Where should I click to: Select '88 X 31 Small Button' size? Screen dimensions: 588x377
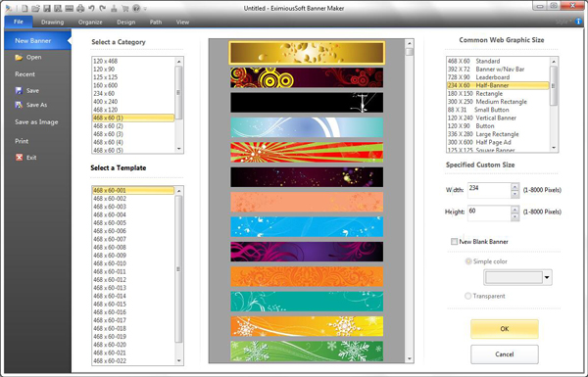pyautogui.click(x=498, y=110)
